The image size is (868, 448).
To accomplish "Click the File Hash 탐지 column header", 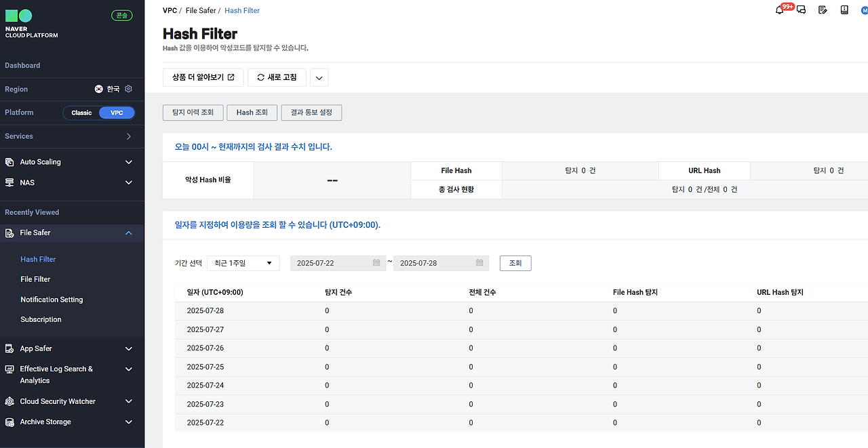I will point(635,292).
